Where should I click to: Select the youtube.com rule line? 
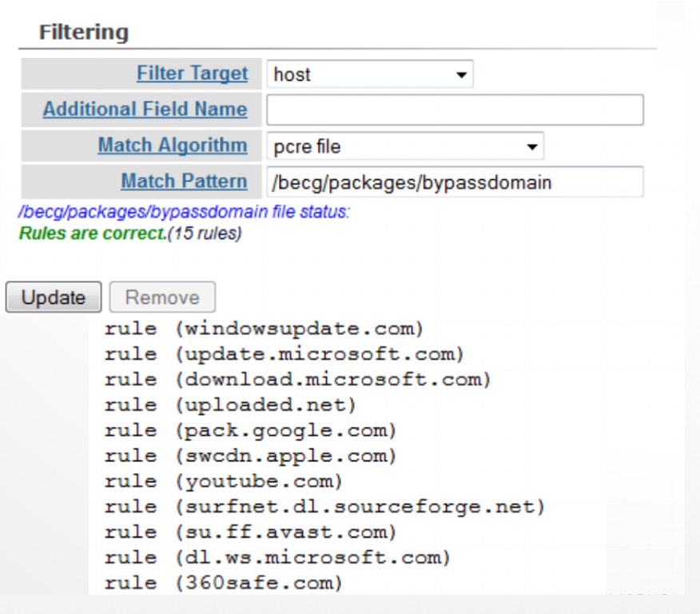(x=223, y=482)
